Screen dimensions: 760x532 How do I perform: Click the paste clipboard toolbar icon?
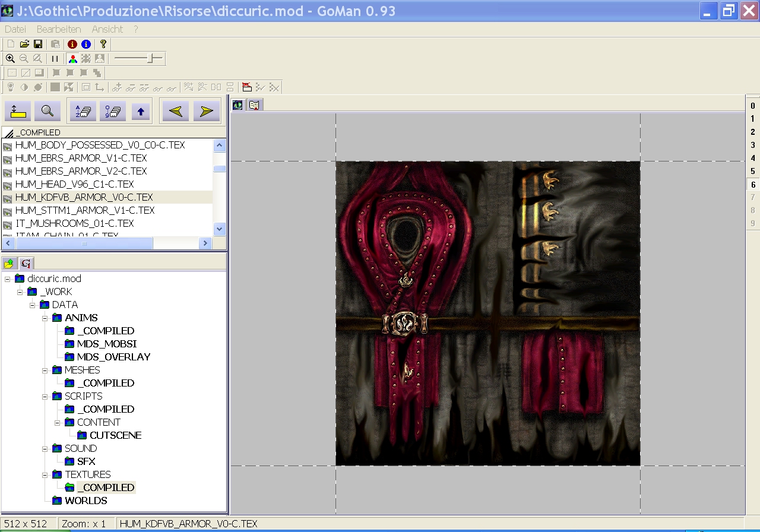point(55,44)
